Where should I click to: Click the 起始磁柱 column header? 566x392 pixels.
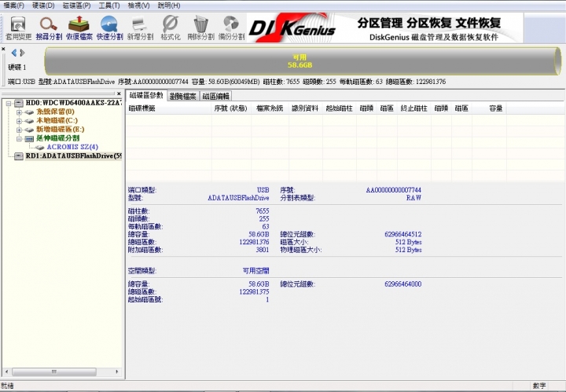tap(340, 108)
